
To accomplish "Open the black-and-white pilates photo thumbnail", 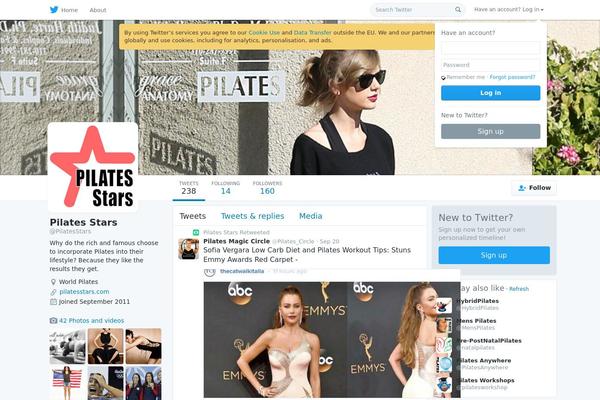I will 67,346.
